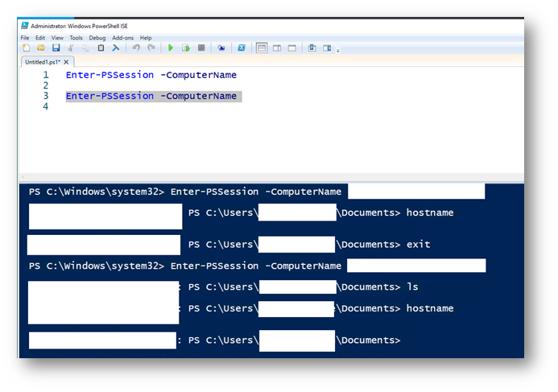Save the script with the floppy icon
The image size is (558, 392).
[x=56, y=48]
